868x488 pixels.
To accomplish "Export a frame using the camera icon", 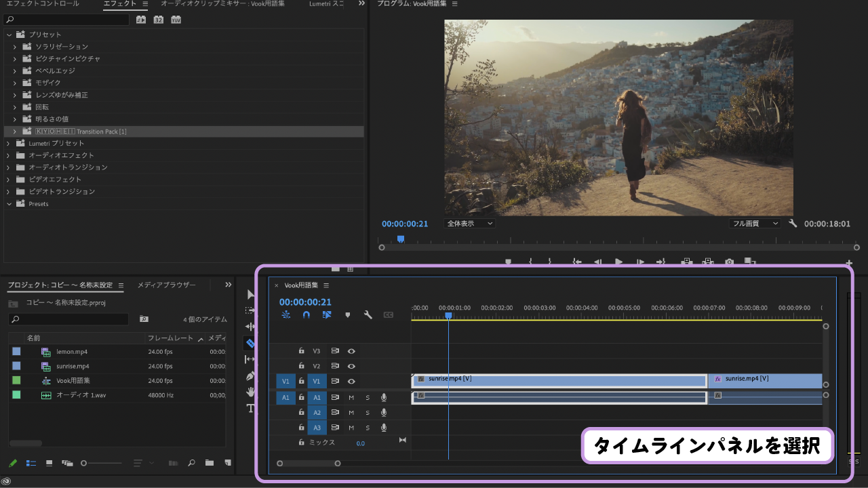I will coord(728,262).
